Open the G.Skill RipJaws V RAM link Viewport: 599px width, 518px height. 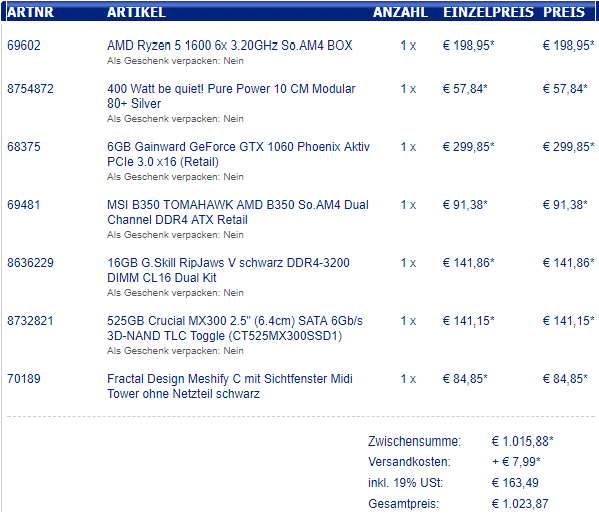[x=228, y=270]
